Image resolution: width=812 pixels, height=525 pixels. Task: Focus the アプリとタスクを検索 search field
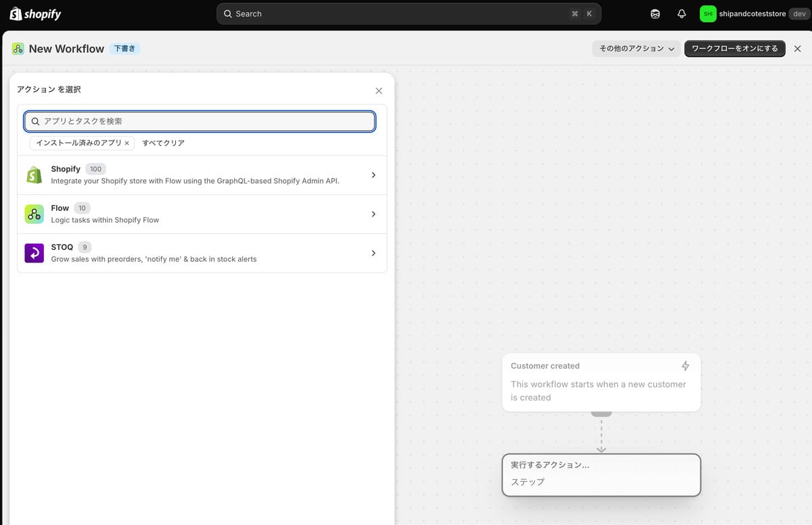(x=200, y=121)
